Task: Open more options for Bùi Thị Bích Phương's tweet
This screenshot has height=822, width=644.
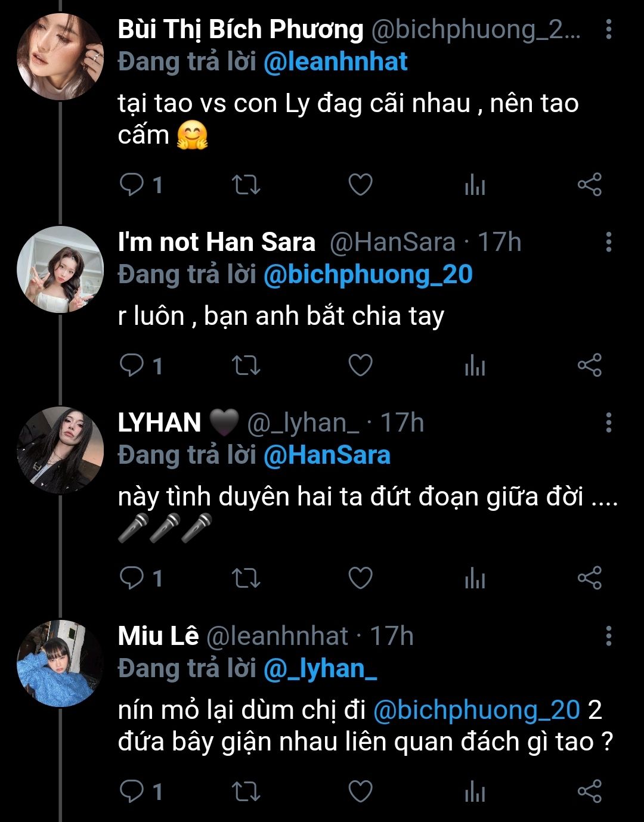Action: [608, 29]
